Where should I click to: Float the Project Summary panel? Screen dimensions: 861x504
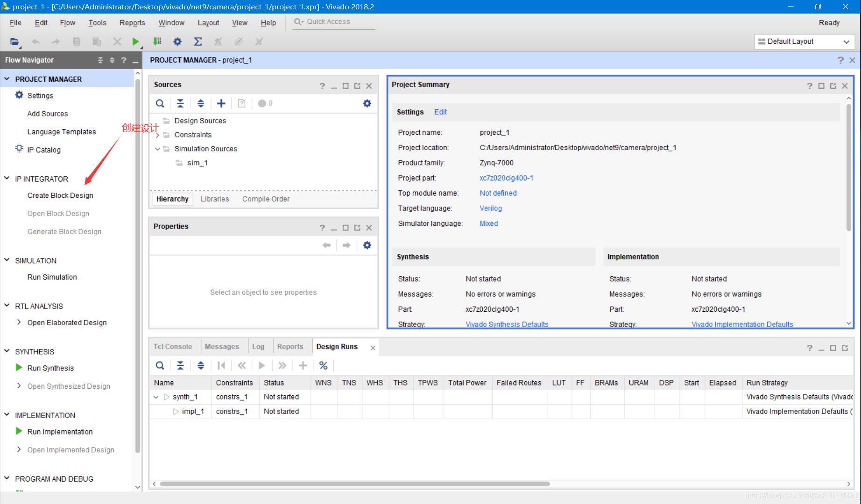click(833, 86)
